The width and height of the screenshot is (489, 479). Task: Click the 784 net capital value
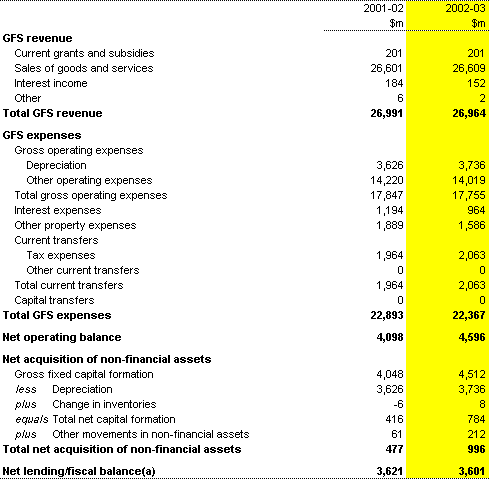(x=476, y=419)
